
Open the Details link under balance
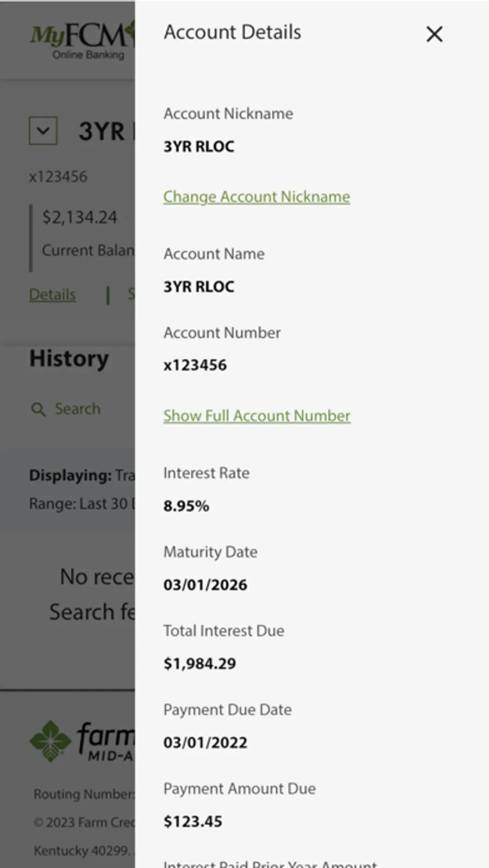(52, 294)
